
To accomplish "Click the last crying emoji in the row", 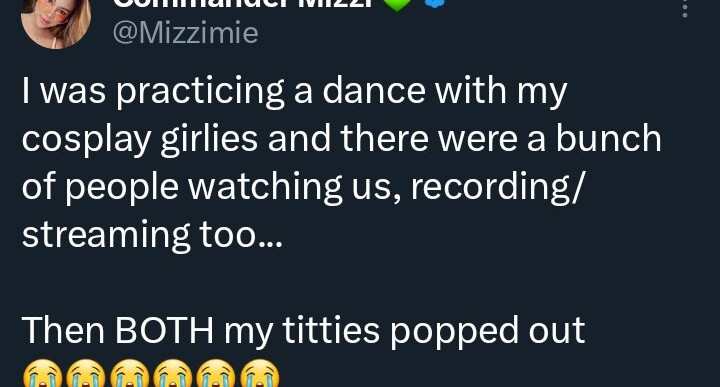I will [259, 374].
